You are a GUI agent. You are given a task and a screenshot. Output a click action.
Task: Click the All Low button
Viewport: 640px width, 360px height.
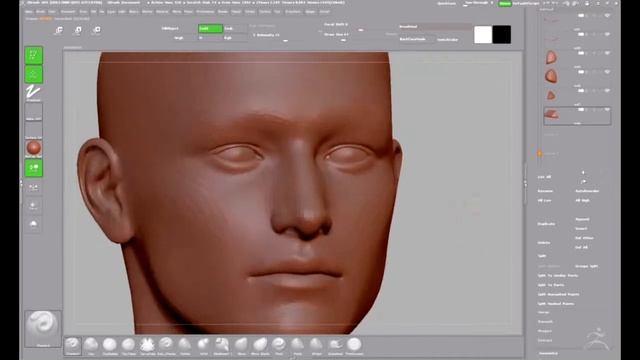point(544,200)
